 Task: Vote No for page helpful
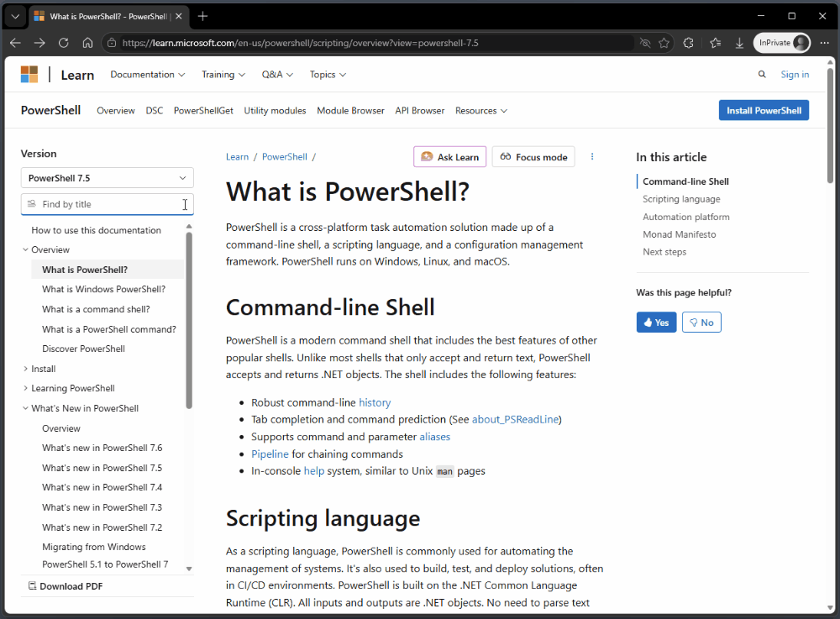pos(701,323)
